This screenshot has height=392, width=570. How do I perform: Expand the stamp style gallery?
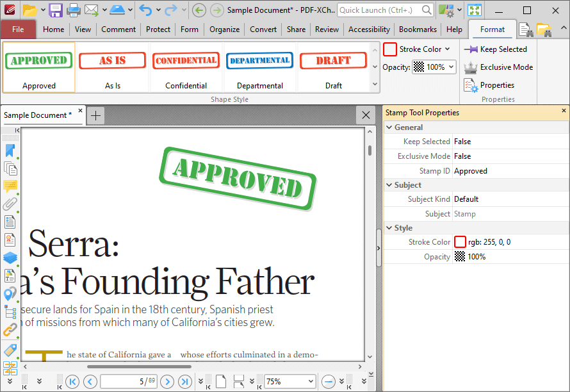point(375,85)
